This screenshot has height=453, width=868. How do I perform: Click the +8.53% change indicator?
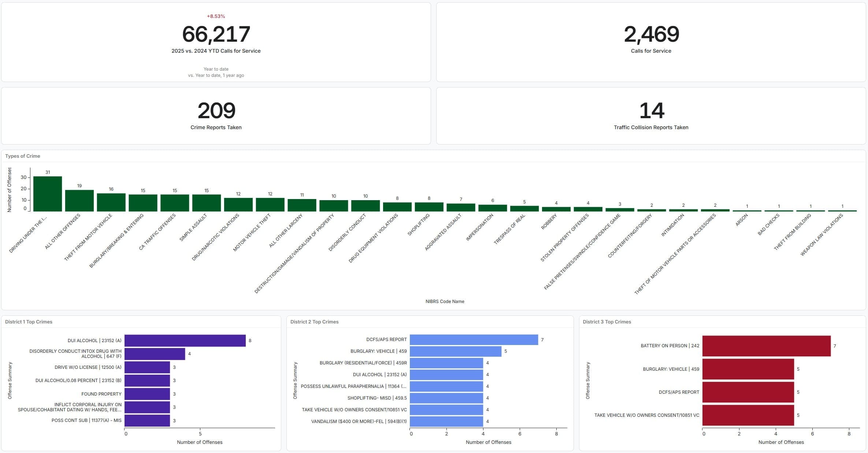coord(216,16)
